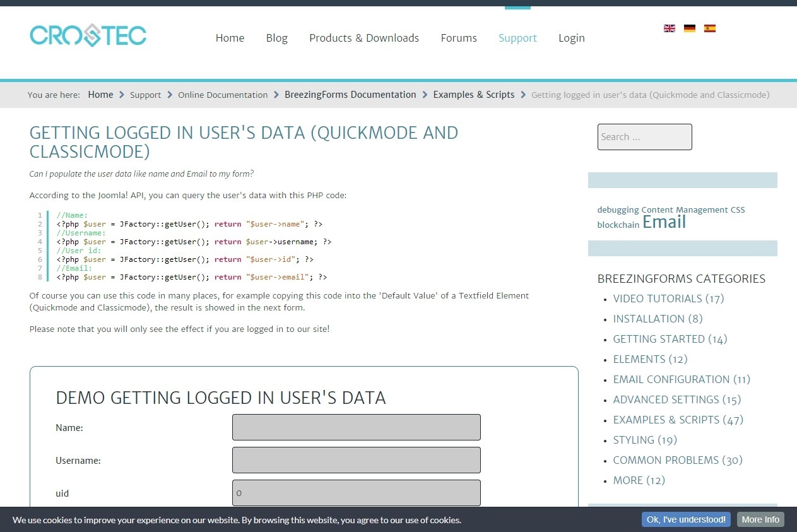Click the '//Name:' comment code line
The width and height of the screenshot is (797, 532).
pos(72,215)
